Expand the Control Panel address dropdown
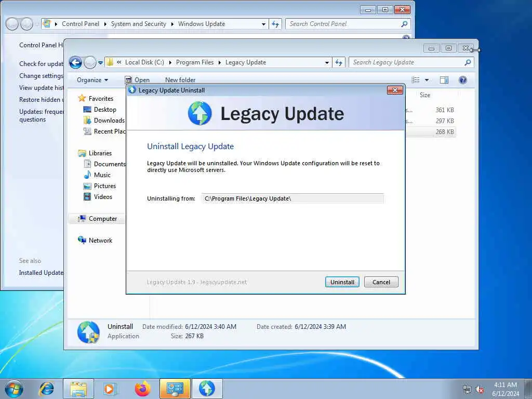Screen dimensions: 532x399 click(263, 24)
